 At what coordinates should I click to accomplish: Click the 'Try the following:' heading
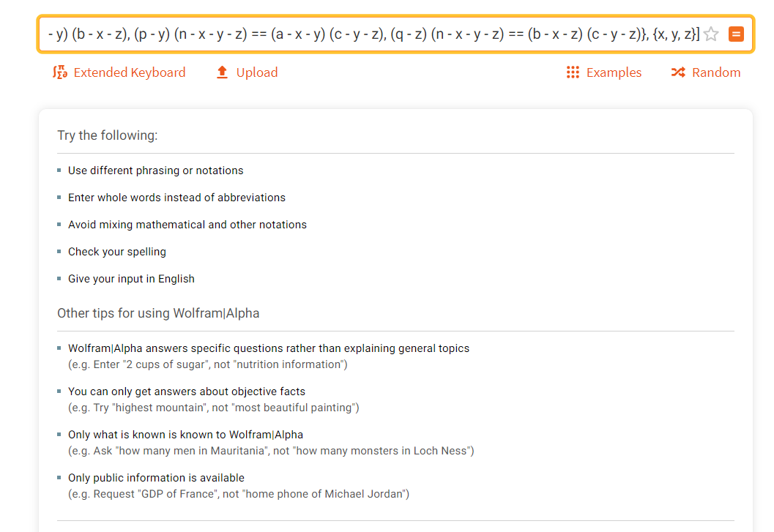pos(107,135)
